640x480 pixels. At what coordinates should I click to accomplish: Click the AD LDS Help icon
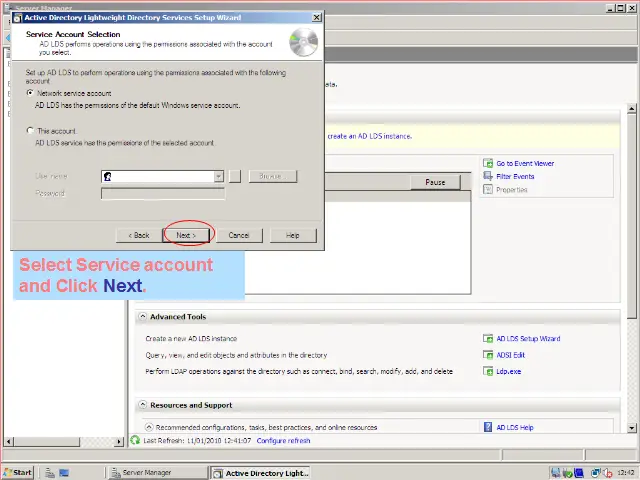(488, 427)
